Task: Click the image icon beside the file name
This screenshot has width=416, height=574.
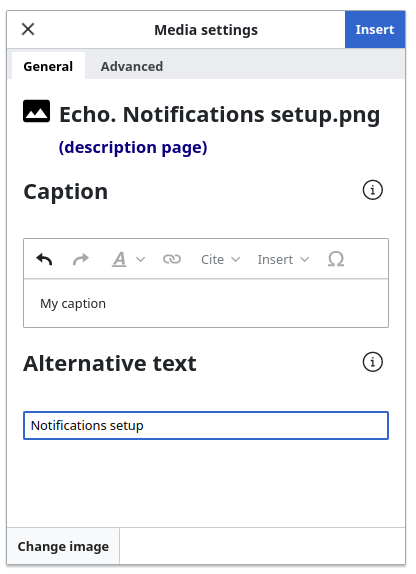Action: pos(37,111)
